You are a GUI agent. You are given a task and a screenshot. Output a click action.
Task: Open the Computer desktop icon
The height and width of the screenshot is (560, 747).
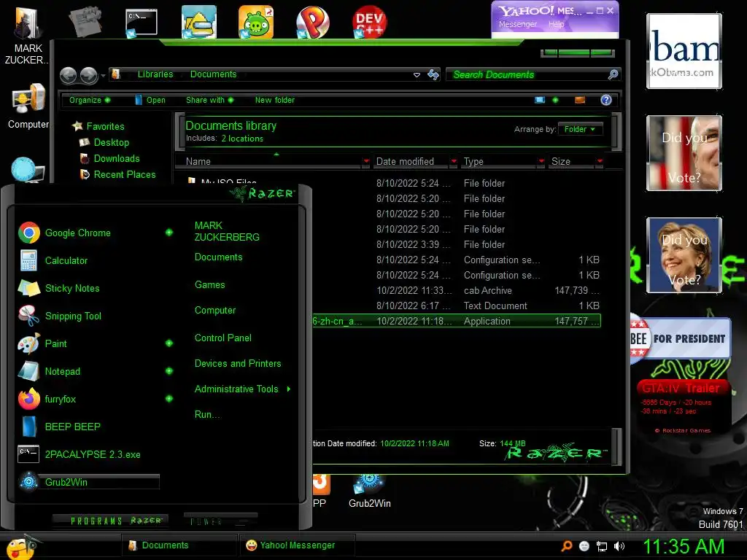click(28, 106)
